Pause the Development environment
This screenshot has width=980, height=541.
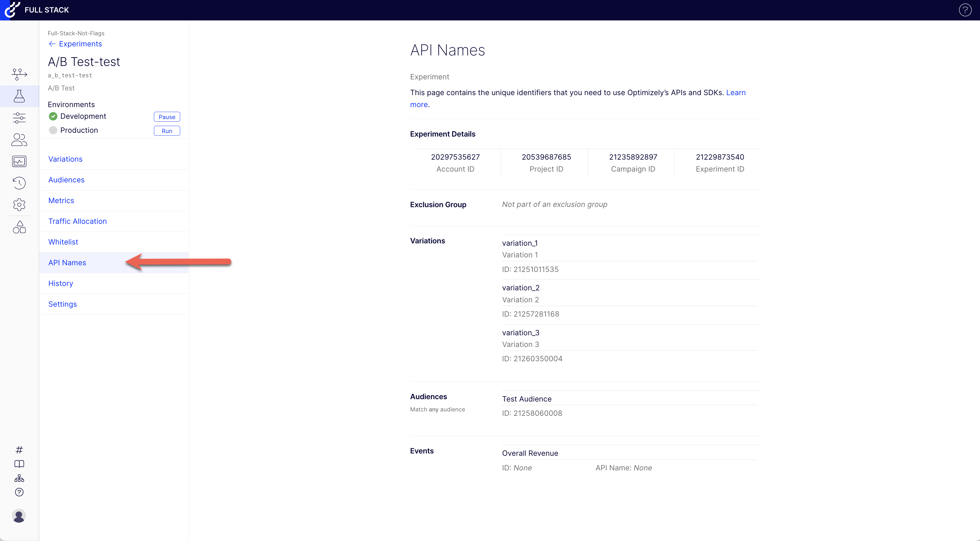point(167,117)
